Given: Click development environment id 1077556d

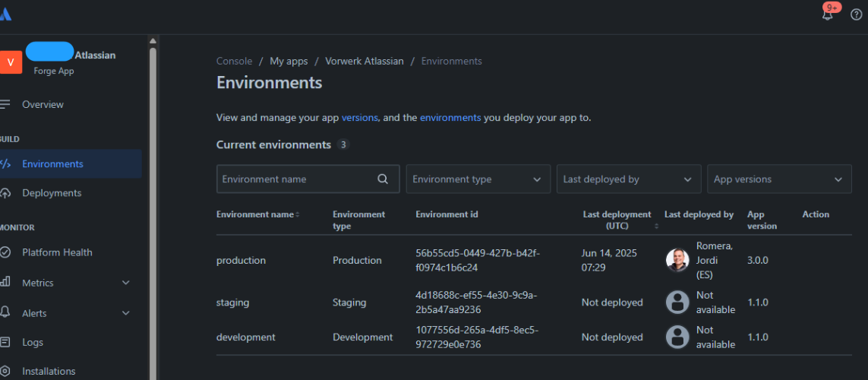Looking at the screenshot, I should point(477,337).
